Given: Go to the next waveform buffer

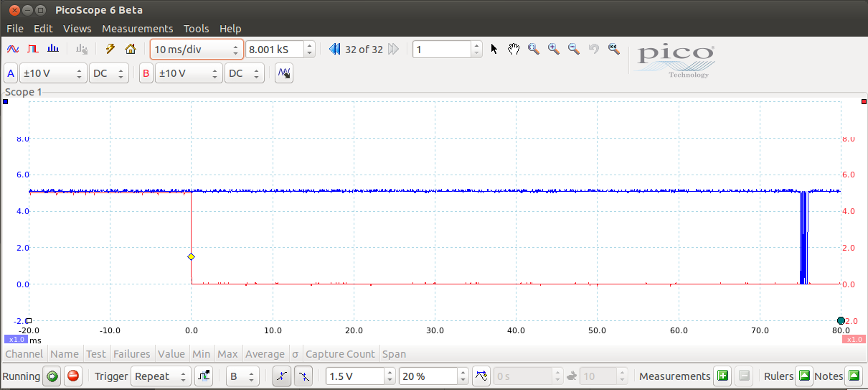Looking at the screenshot, I should 393,50.
